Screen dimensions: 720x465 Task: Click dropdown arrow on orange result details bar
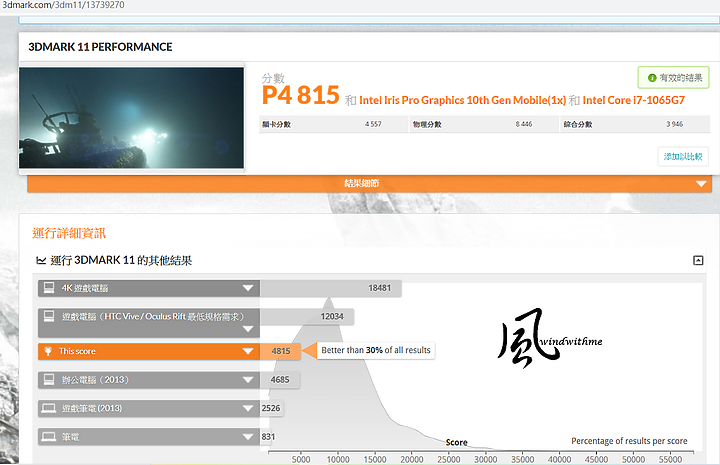click(701, 184)
